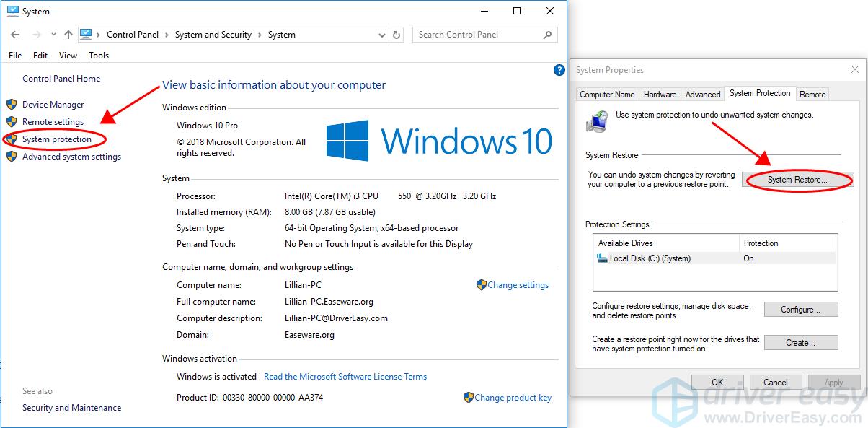Open the address bar history dropdown

[x=382, y=34]
